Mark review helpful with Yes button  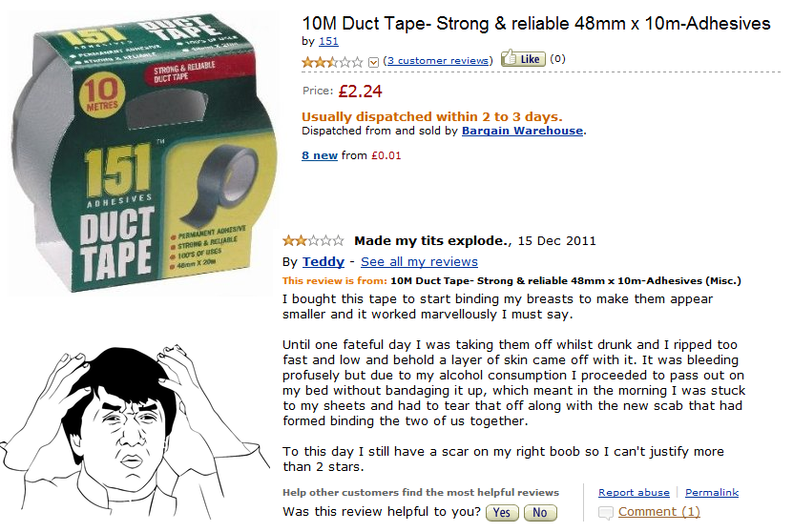click(502, 512)
